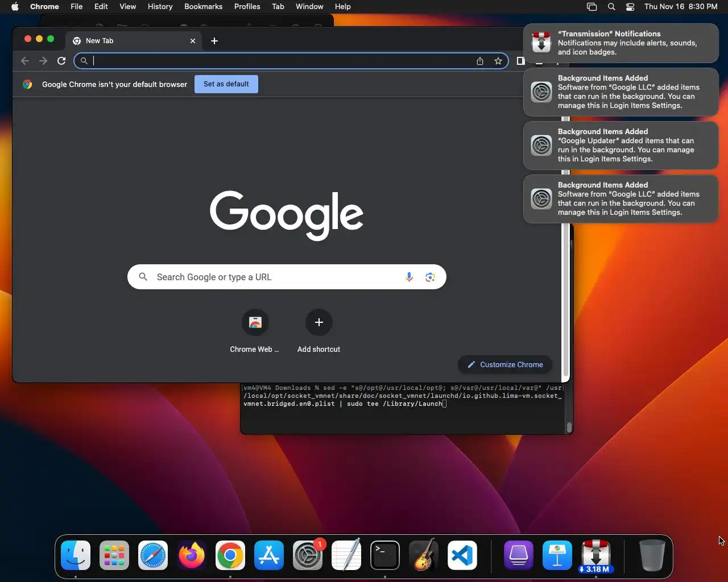
Task: Search by image with Google Lens icon
Action: tap(430, 277)
